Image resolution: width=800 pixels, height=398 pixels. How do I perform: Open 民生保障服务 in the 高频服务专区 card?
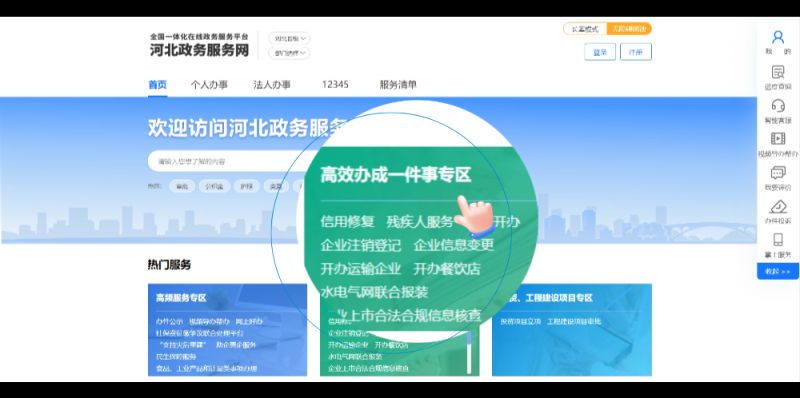coord(176,357)
